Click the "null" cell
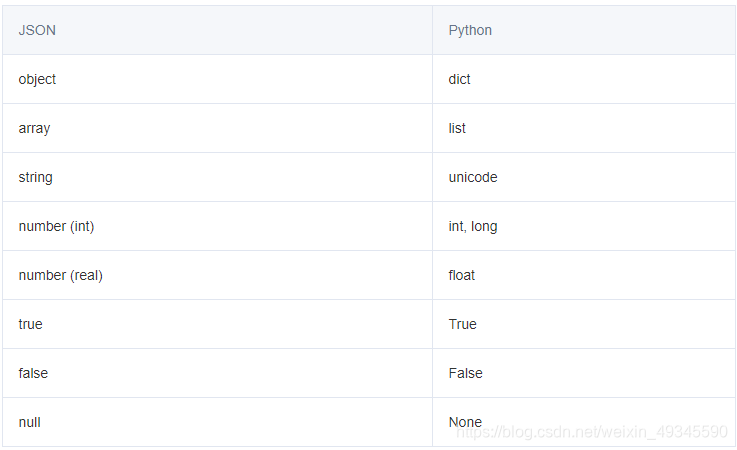 pyautogui.click(x=29, y=422)
